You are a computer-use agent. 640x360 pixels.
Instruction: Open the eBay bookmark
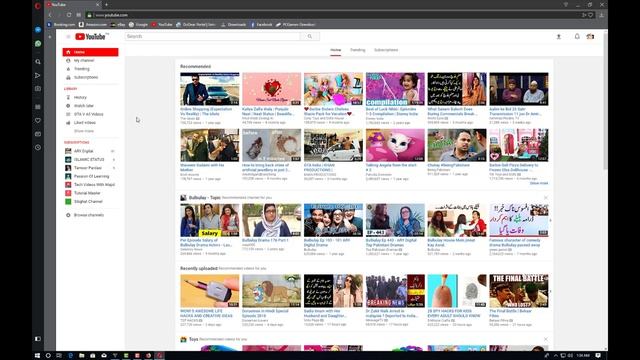click(118, 24)
